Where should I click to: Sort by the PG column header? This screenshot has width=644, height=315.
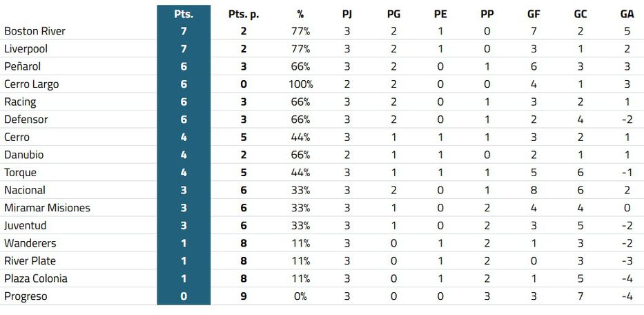(x=393, y=14)
